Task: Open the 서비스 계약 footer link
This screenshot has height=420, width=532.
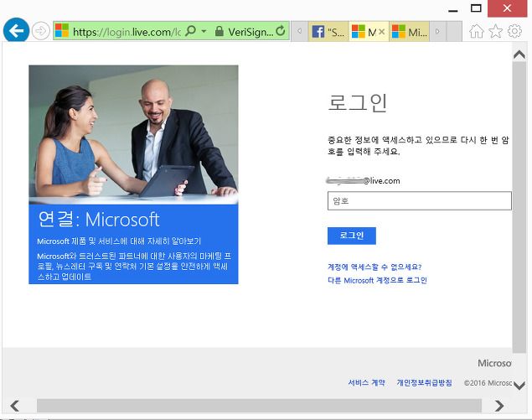Action: click(x=366, y=382)
